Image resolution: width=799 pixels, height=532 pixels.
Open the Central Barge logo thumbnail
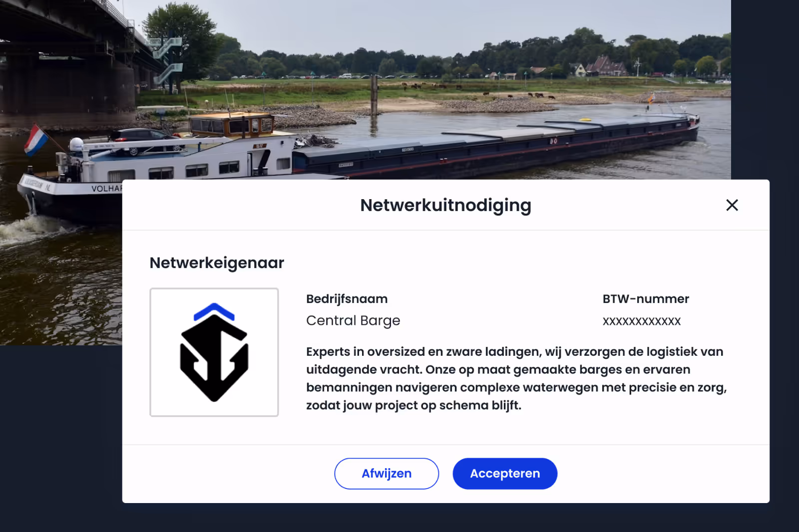tap(214, 352)
